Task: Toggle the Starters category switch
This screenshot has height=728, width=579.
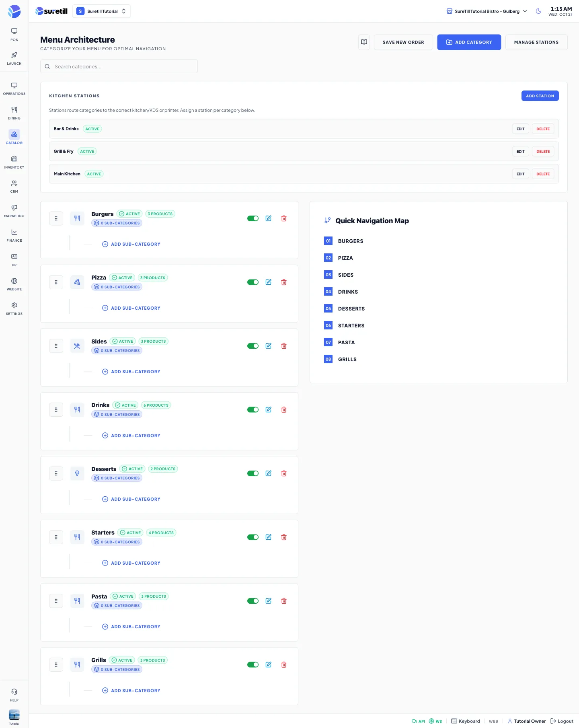Action: 253,537
